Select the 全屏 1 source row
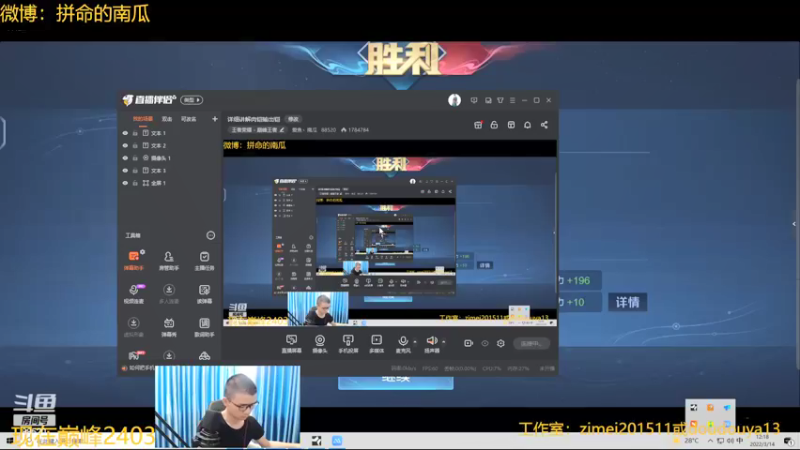The image size is (800, 450). tap(170, 183)
